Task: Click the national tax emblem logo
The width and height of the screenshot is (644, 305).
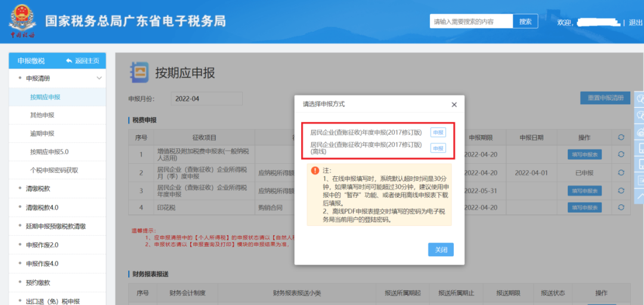Action: point(22,20)
